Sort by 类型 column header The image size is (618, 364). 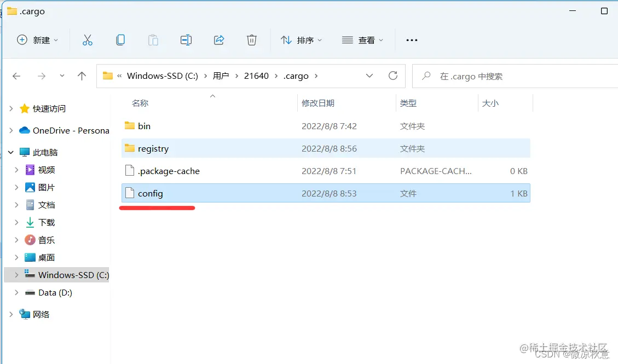[x=408, y=103]
